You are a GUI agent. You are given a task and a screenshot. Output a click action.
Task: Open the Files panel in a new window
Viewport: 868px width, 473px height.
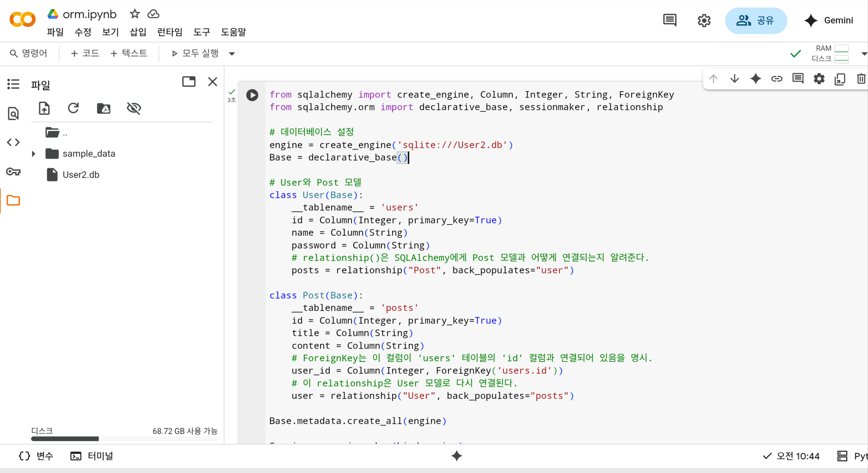[189, 82]
